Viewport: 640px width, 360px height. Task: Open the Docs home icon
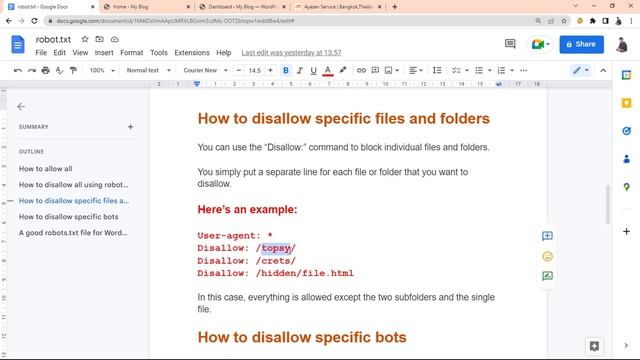point(18,44)
